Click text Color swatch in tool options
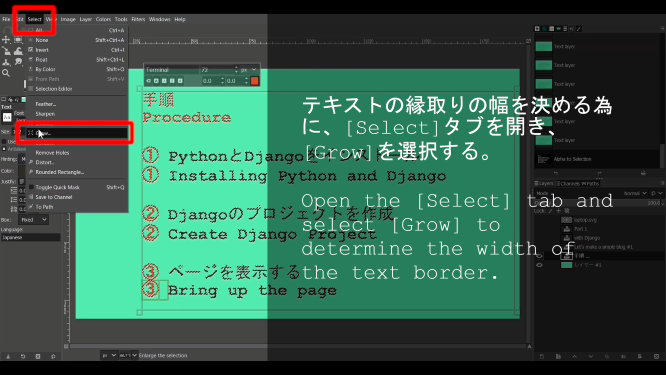This screenshot has height=375, width=666. [x=22, y=171]
